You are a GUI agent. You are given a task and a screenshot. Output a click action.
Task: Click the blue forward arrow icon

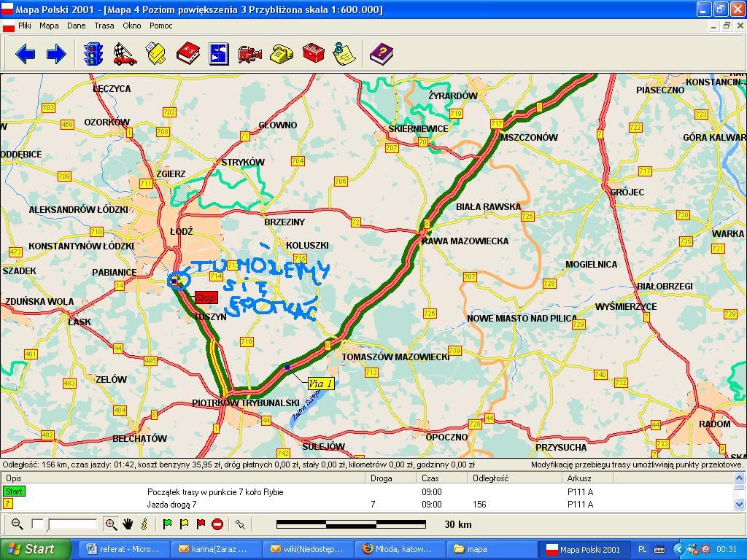(x=56, y=54)
